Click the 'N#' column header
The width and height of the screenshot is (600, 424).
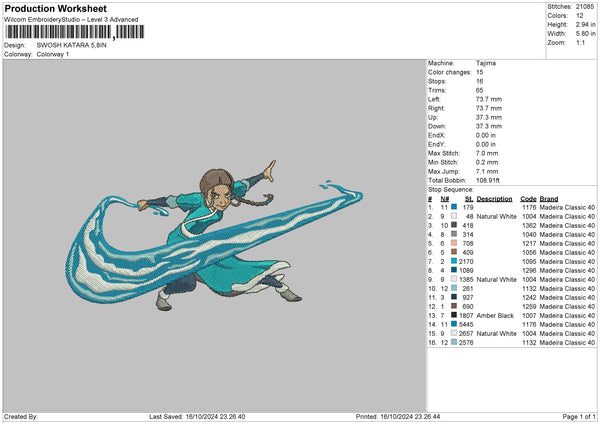[x=445, y=199]
